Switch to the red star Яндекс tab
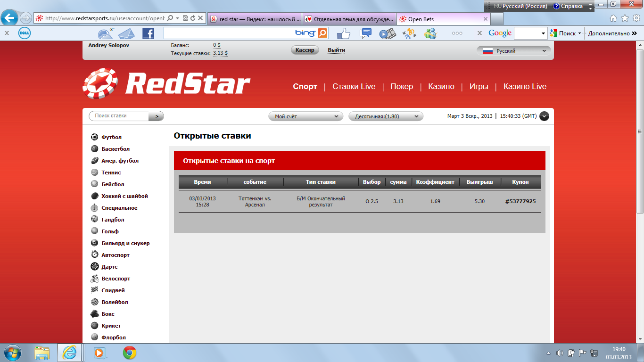Viewport: 644px width, 362px height. tap(255, 19)
